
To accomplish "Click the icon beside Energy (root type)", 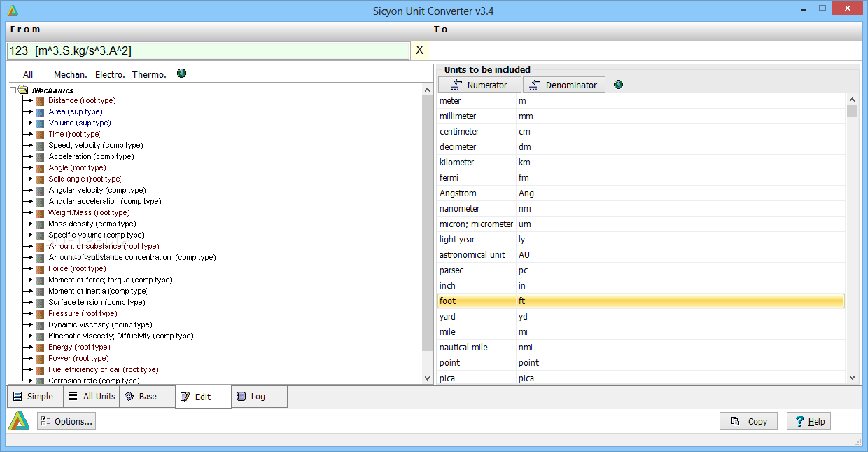I will pos(40,348).
